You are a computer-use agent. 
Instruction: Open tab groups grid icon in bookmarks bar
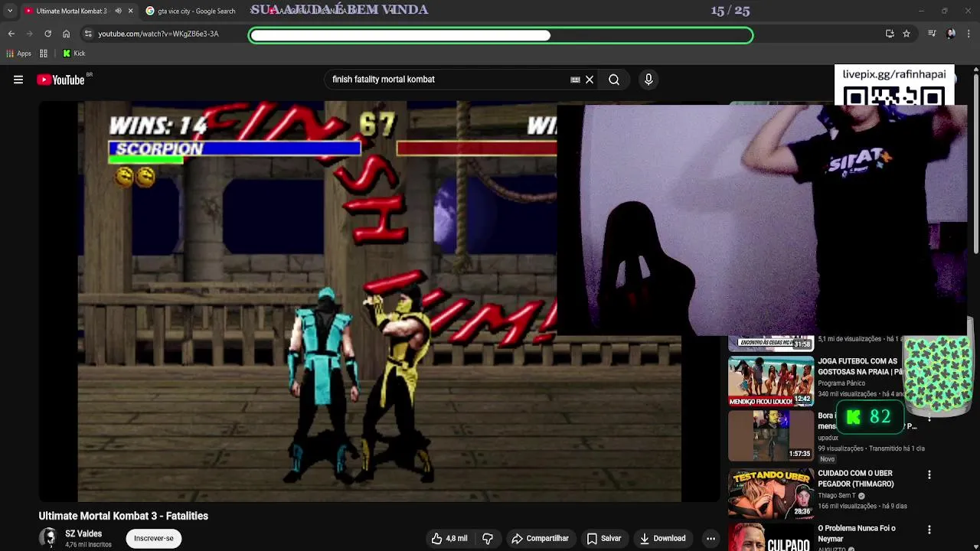[44, 54]
